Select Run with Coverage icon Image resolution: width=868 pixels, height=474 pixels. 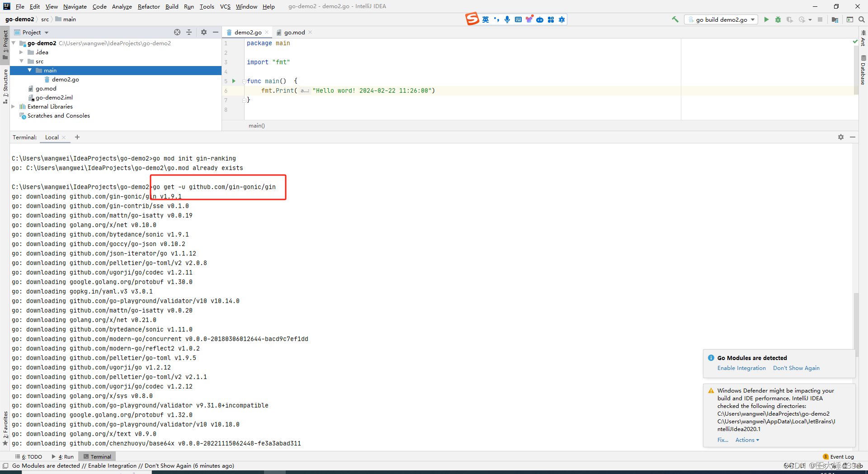pos(790,19)
